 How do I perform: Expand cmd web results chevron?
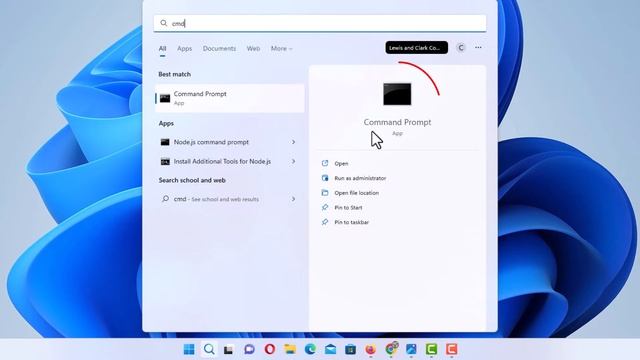293,199
